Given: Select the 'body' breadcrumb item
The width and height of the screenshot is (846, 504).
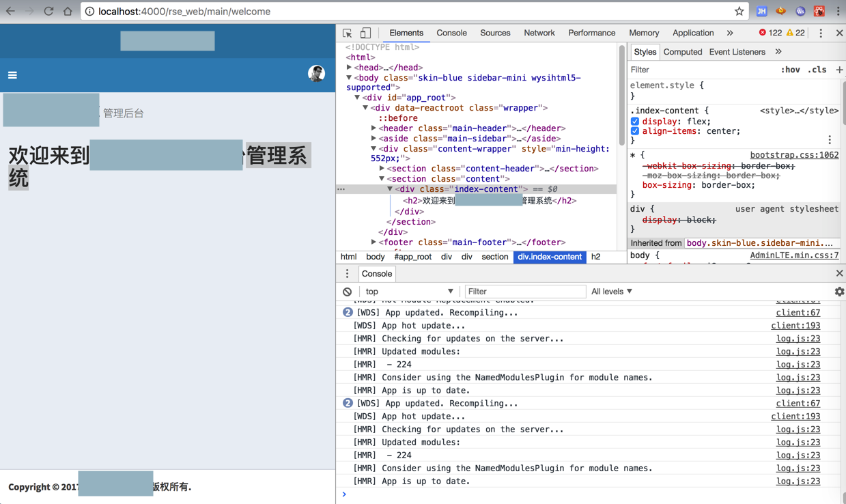Looking at the screenshot, I should [x=376, y=257].
